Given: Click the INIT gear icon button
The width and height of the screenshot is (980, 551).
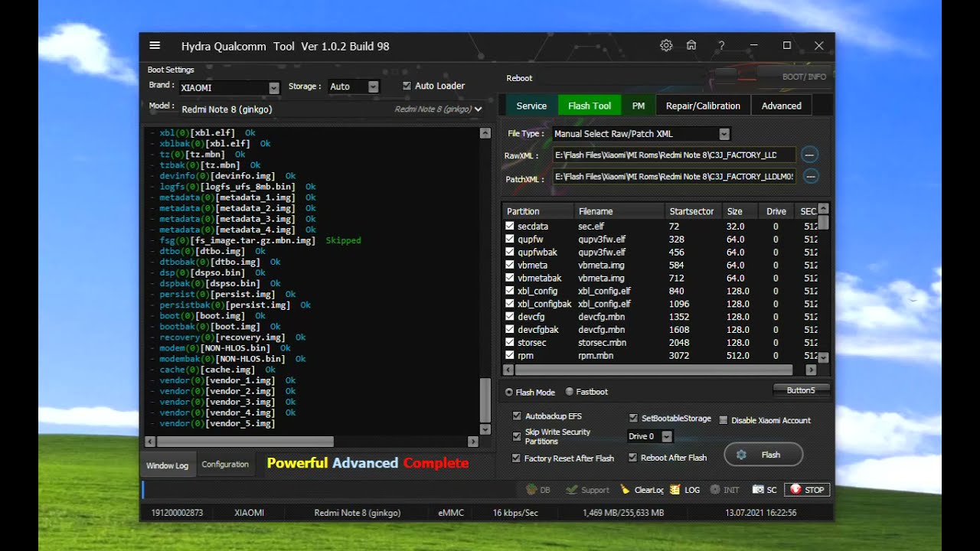Looking at the screenshot, I should coord(724,490).
